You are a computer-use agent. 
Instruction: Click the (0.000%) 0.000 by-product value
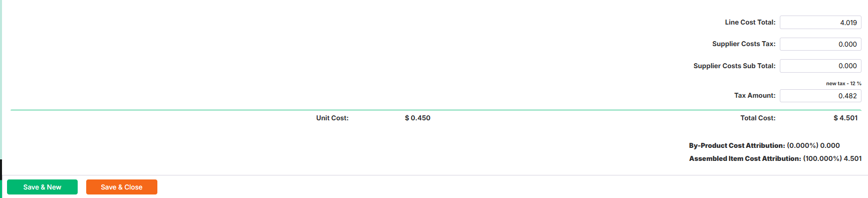(813, 145)
